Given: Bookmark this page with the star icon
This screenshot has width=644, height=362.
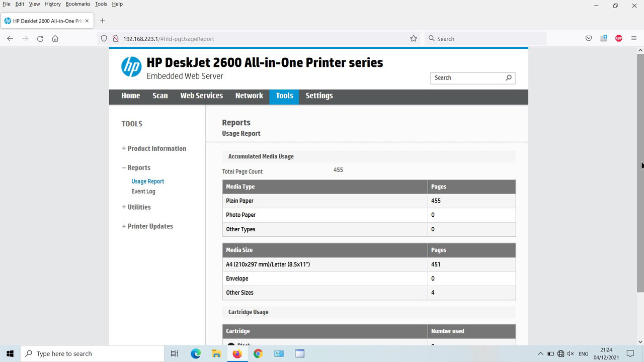Looking at the screenshot, I should [414, 39].
